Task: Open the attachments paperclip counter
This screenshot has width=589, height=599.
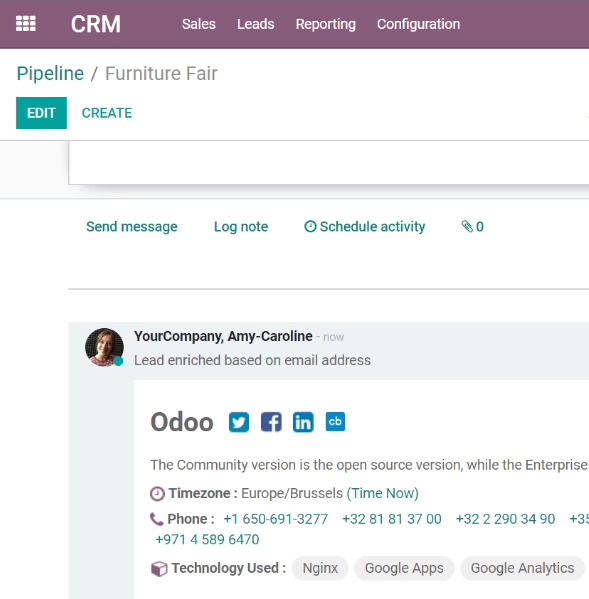Action: coord(472,227)
